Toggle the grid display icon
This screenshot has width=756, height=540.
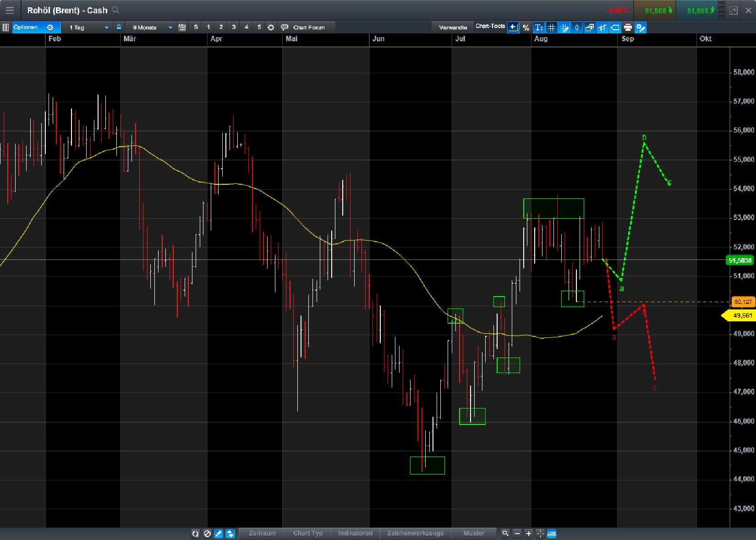[x=551, y=28]
